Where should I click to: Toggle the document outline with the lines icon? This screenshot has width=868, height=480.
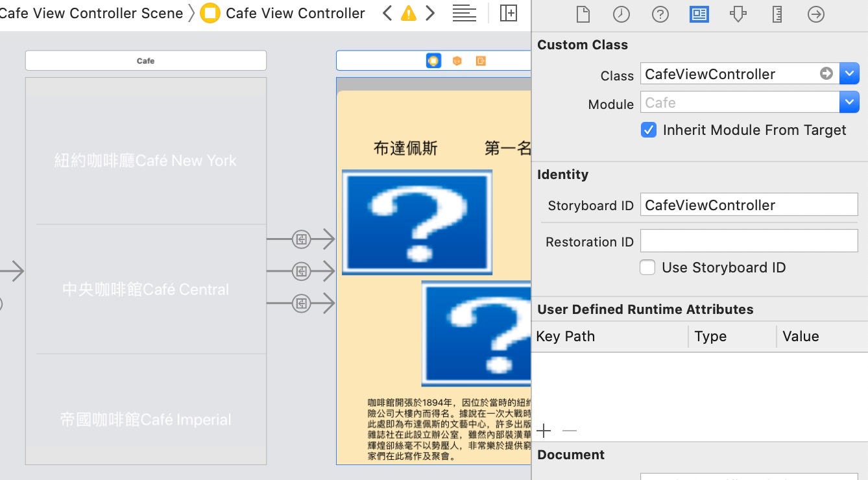pos(464,13)
